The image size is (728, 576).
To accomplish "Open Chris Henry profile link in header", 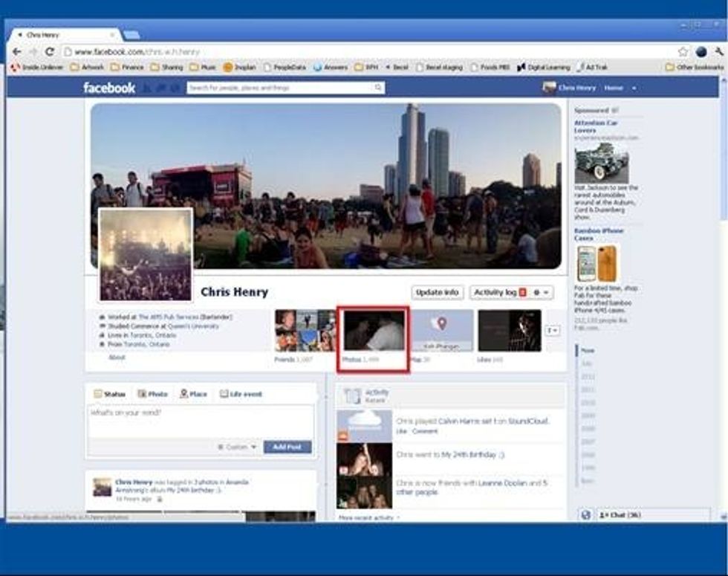I will (x=569, y=88).
